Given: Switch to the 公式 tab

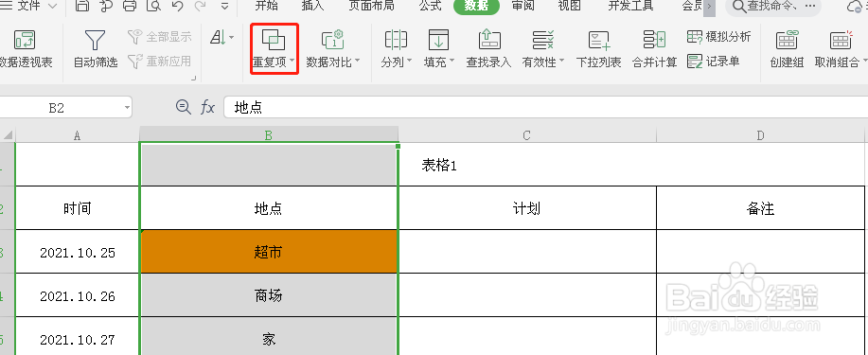Looking at the screenshot, I should (430, 6).
